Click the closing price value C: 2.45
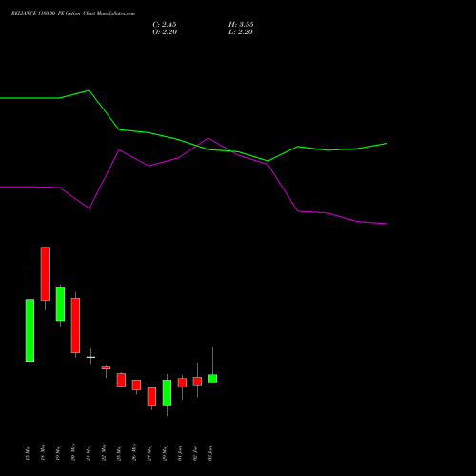The image size is (476, 476). click(x=165, y=25)
